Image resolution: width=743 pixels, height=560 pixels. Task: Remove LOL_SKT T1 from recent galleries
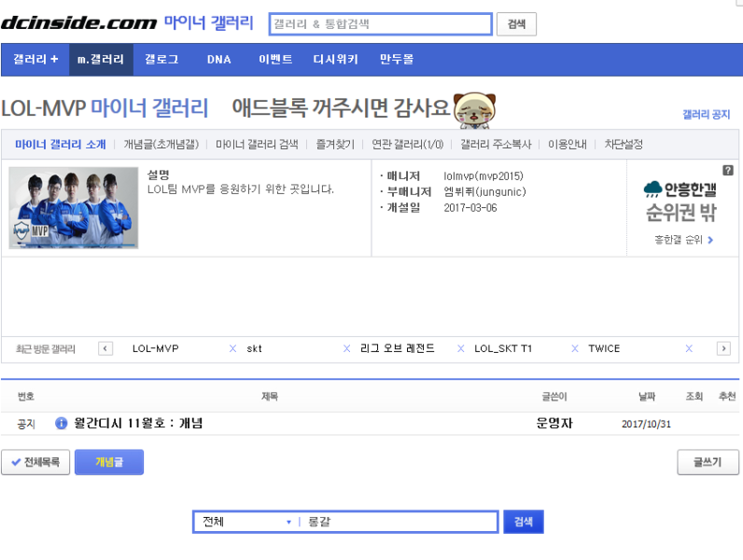[x=575, y=349]
